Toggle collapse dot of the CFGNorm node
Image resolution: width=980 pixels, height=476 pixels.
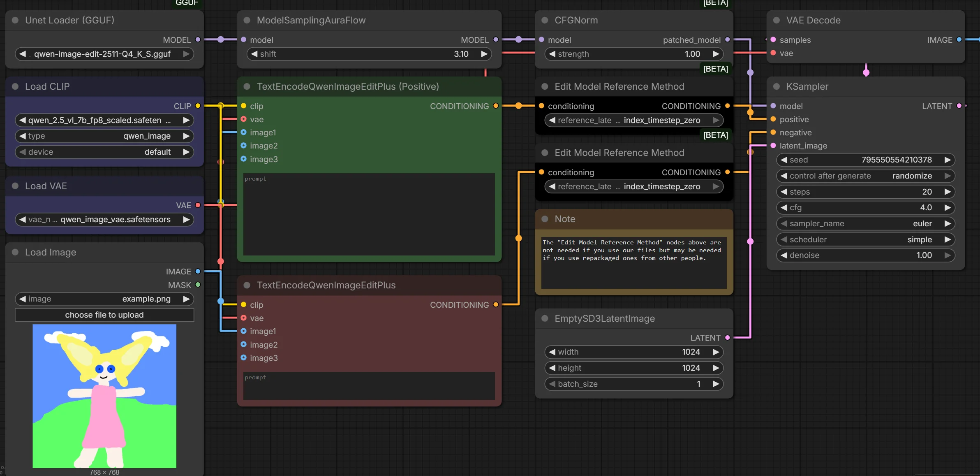coord(545,20)
